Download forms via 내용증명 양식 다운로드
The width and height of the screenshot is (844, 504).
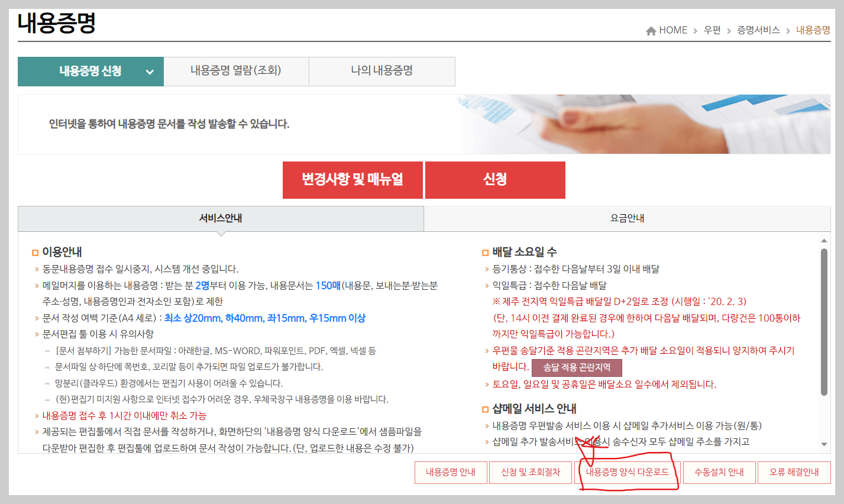coord(627,472)
